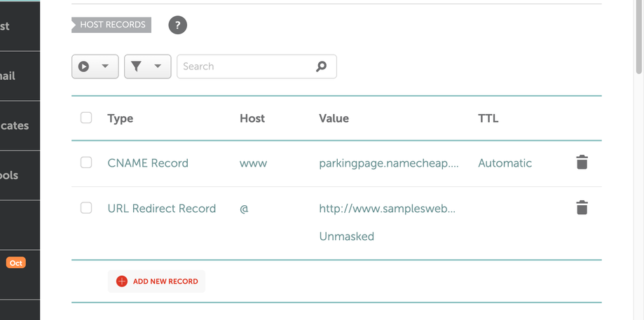Click the orange Oct badge in sidebar
644x320 pixels.
point(16,263)
